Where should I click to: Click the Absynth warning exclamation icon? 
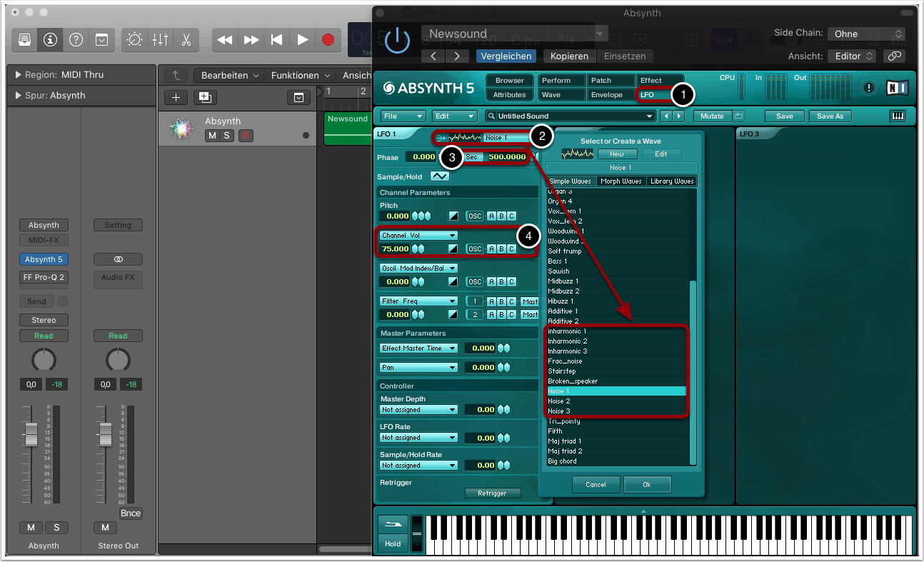coord(868,88)
